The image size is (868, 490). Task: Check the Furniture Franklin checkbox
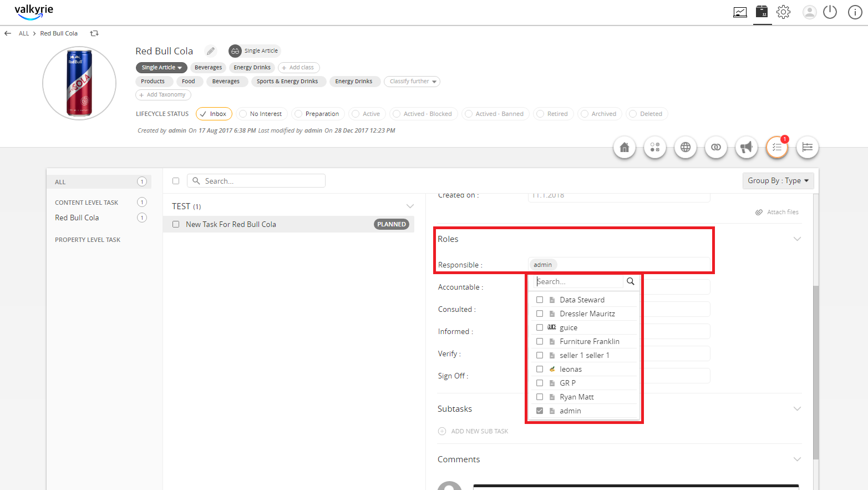coord(540,341)
